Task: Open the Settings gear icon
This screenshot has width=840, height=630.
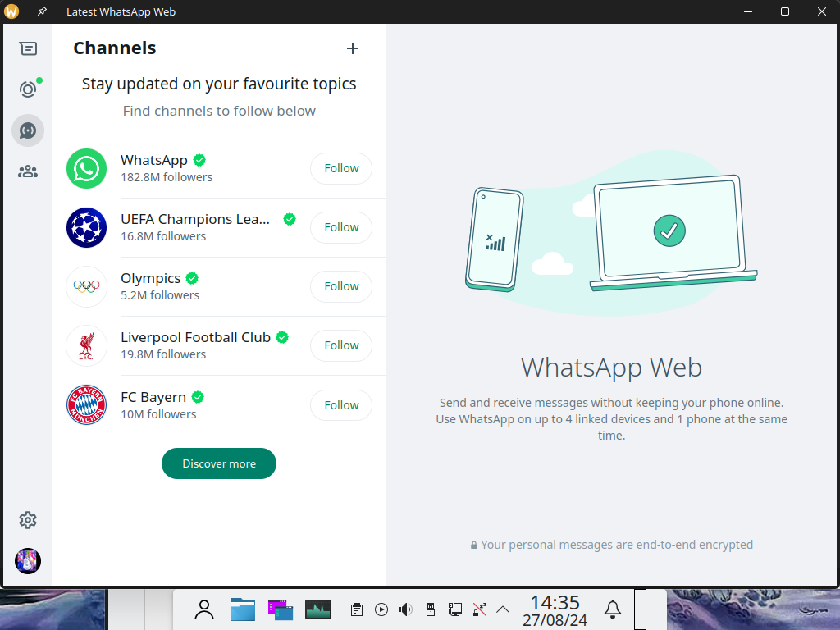Action: (28, 519)
